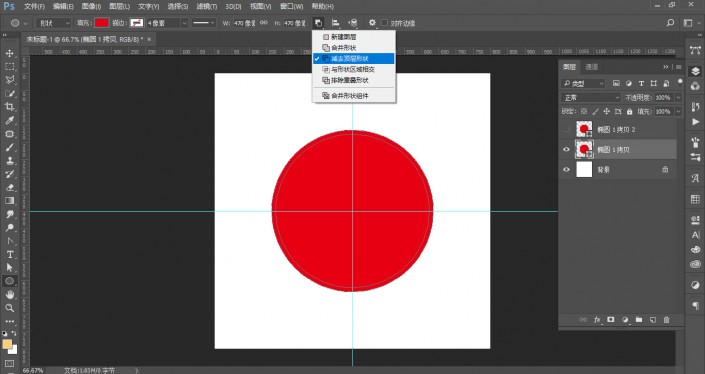
Task: Click the link width and height chain icon
Action: [264, 23]
